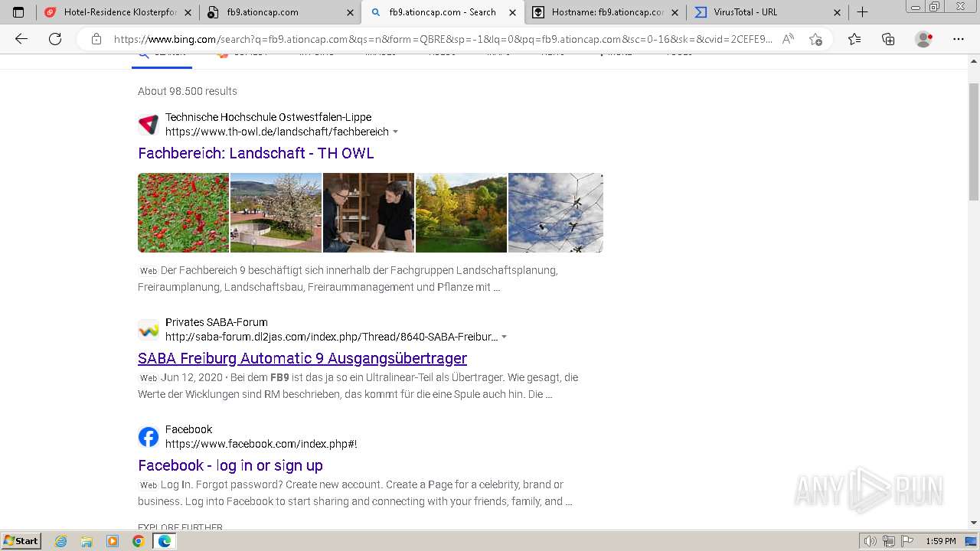Viewport: 980px width, 551px height.
Task: Click the saba-forum.dl2jas.com URL text
Action: click(332, 337)
